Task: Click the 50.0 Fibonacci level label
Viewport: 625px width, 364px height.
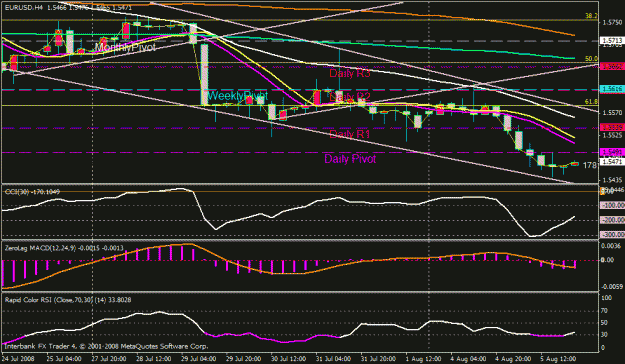Action: (591, 59)
